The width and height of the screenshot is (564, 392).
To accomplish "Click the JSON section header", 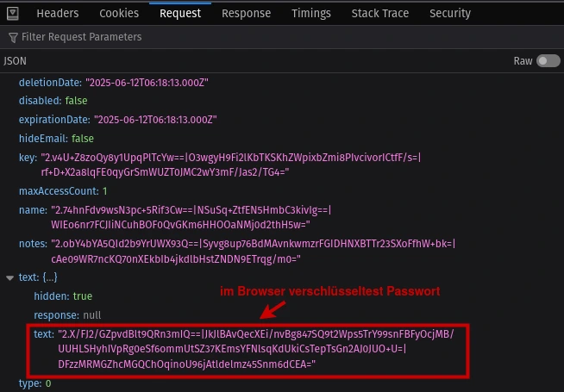I will (16, 61).
